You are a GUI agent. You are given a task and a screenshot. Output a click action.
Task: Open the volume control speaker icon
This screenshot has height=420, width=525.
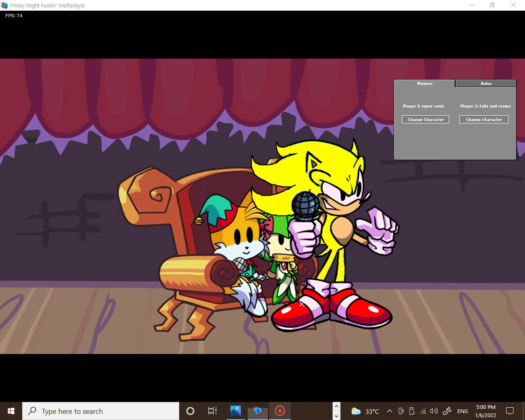434,411
